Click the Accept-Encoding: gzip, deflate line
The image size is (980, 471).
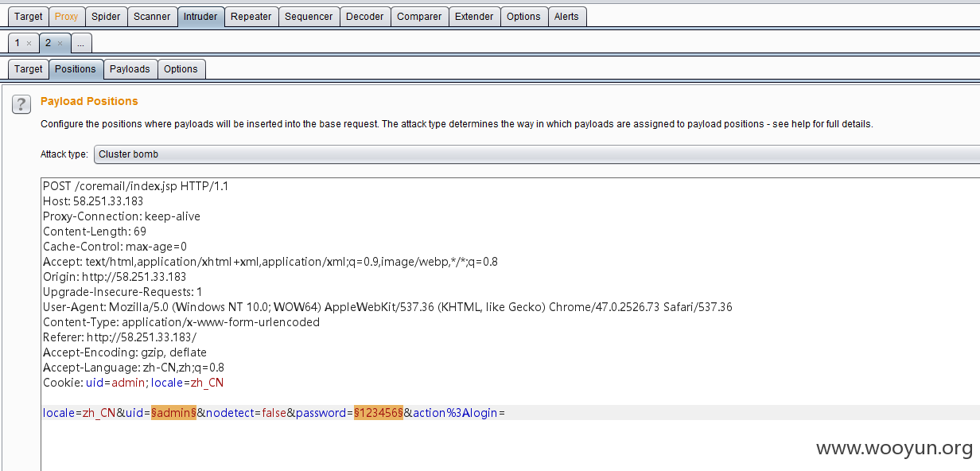coord(125,352)
